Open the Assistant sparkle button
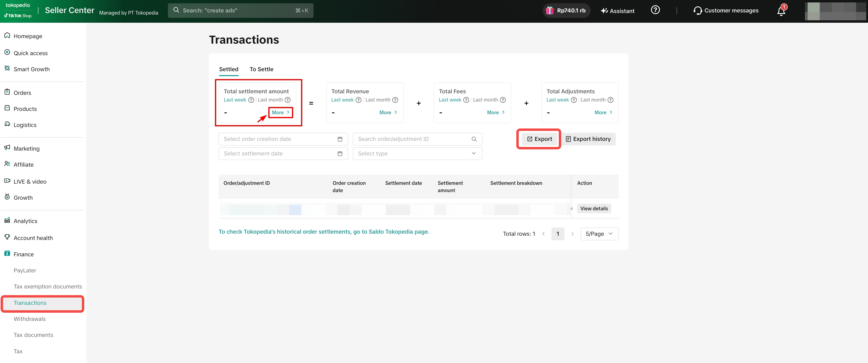This screenshot has width=868, height=363. [x=617, y=11]
